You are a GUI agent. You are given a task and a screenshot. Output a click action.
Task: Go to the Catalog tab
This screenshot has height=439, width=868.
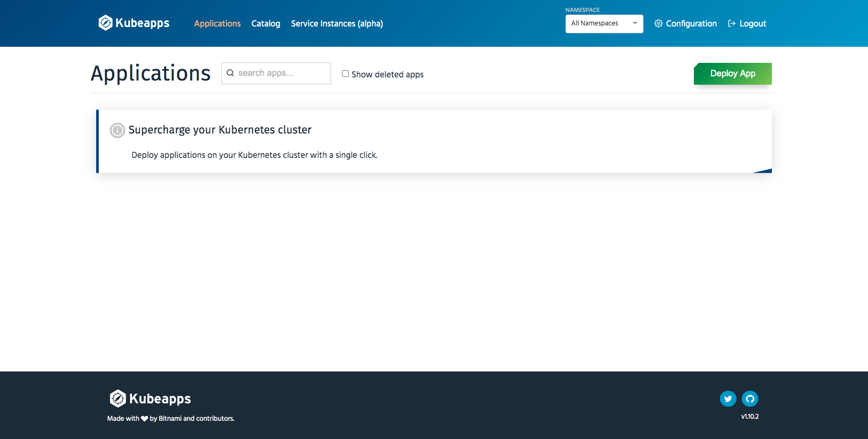(266, 23)
